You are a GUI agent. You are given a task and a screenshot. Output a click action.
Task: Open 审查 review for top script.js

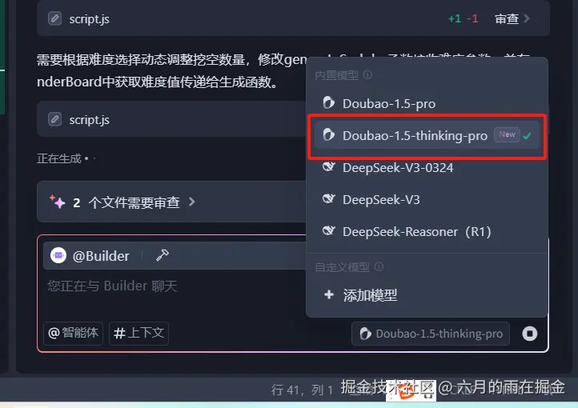512,18
